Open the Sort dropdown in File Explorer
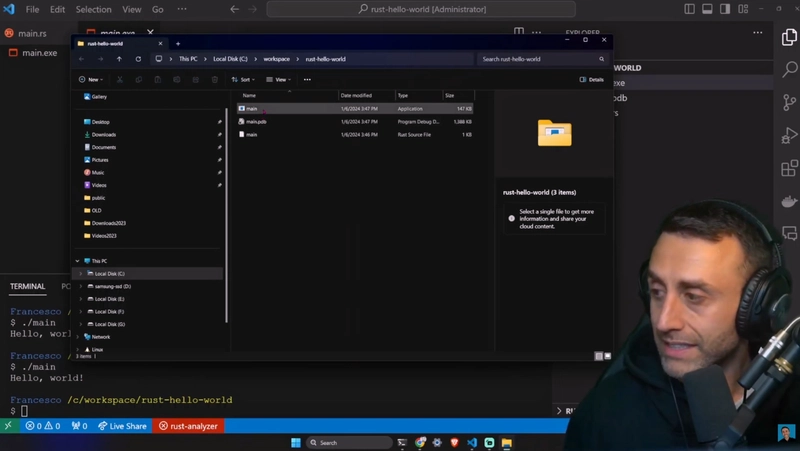This screenshot has height=451, width=800. [243, 79]
